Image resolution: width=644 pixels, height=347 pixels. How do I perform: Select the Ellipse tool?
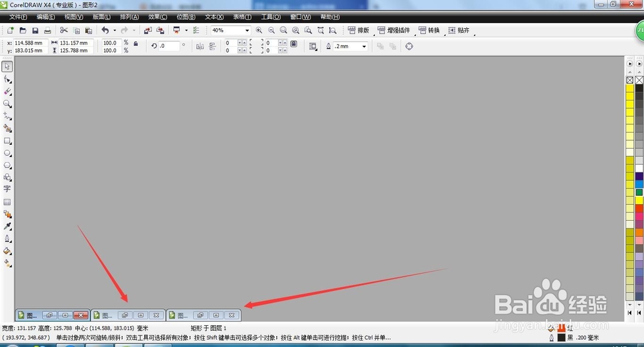click(7, 153)
